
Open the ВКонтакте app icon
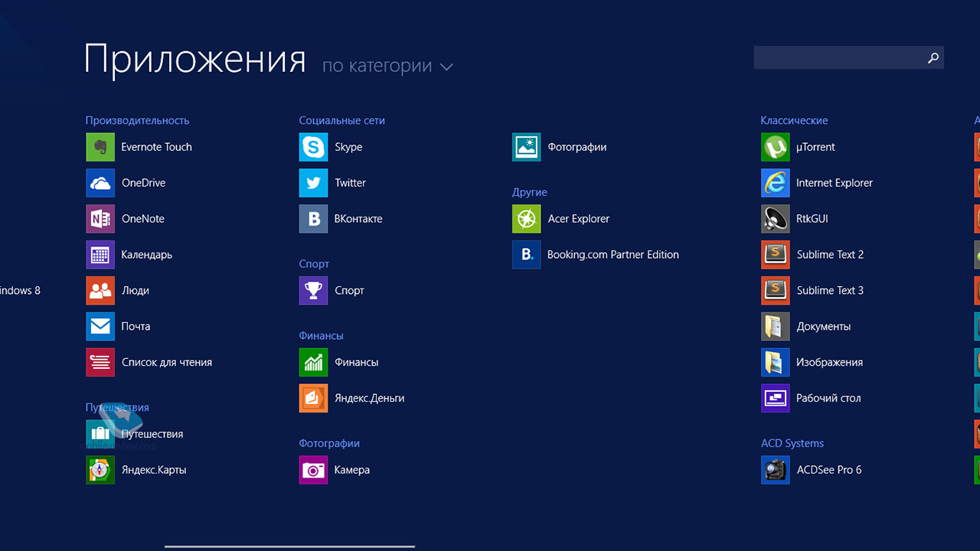coord(313,219)
